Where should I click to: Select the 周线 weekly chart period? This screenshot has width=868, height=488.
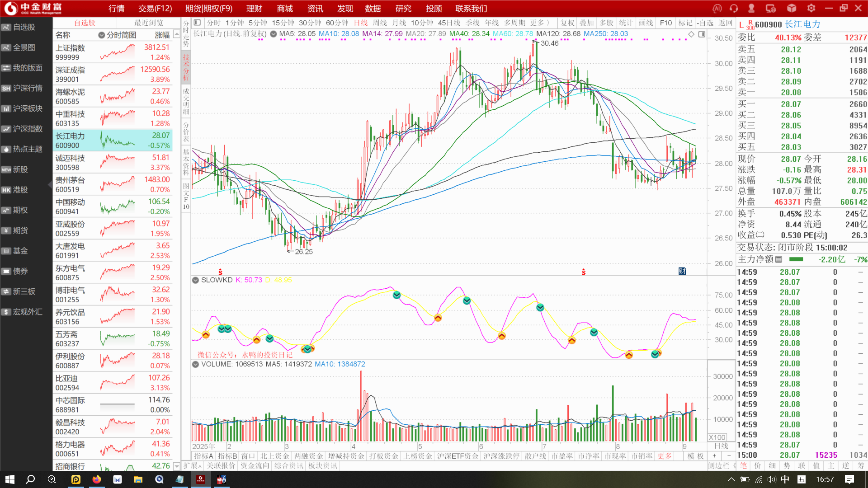point(379,23)
